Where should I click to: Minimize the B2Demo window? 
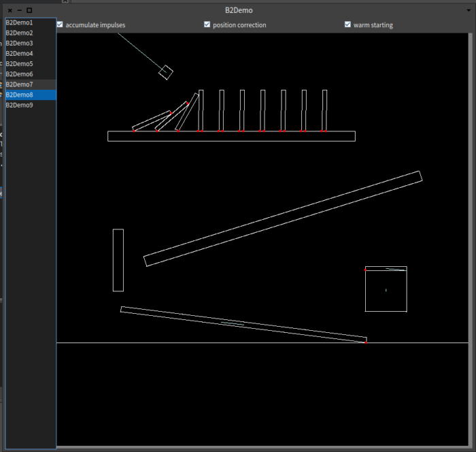(x=20, y=10)
